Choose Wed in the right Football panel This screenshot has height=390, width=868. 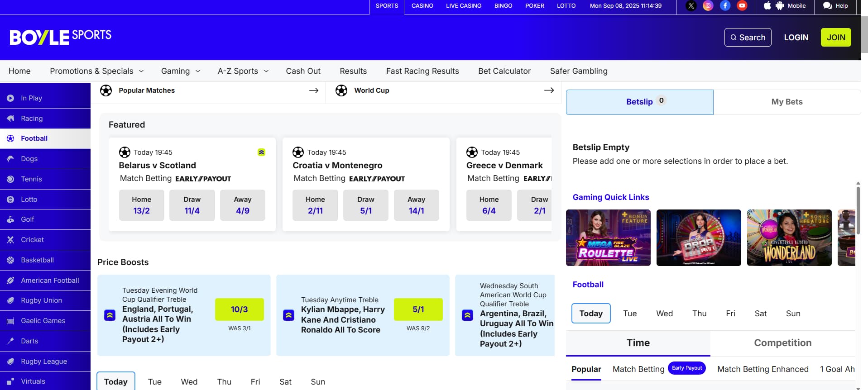tap(664, 314)
